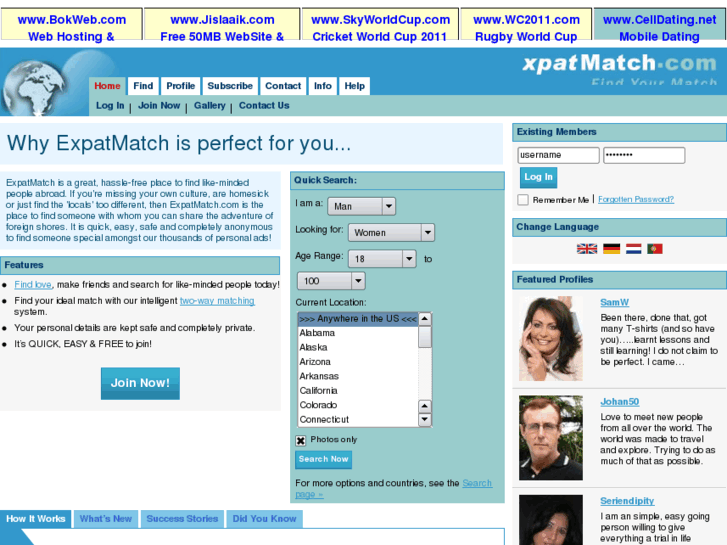Image resolution: width=727 pixels, height=545 pixels.
Task: Select the Dutch flag icon
Action: point(633,249)
